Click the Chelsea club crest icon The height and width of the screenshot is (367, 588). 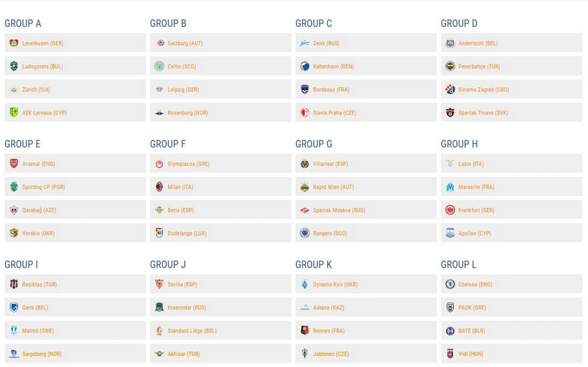tap(450, 284)
